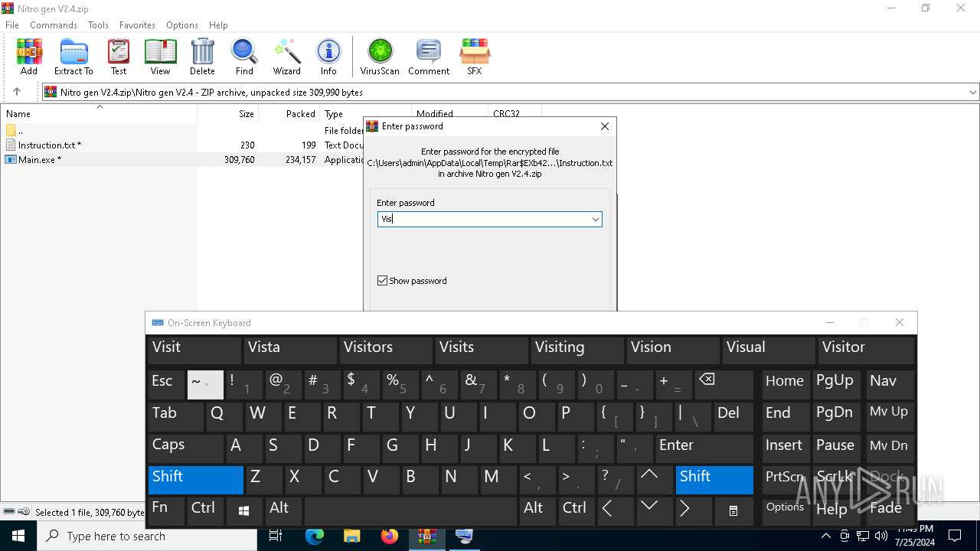Open keyboard Options key

(x=786, y=510)
